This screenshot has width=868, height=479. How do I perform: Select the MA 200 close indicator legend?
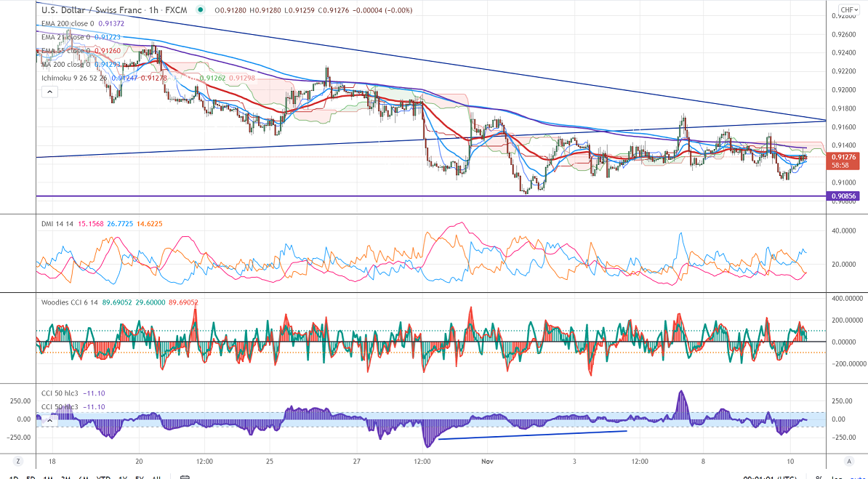pos(66,64)
